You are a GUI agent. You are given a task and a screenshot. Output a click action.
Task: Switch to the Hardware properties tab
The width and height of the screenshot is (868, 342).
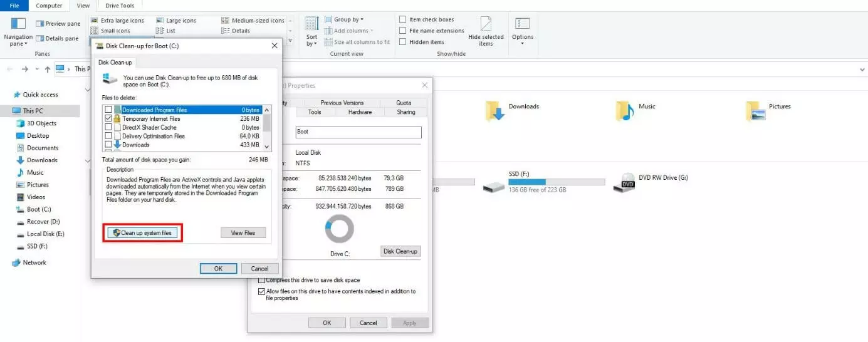(x=360, y=112)
